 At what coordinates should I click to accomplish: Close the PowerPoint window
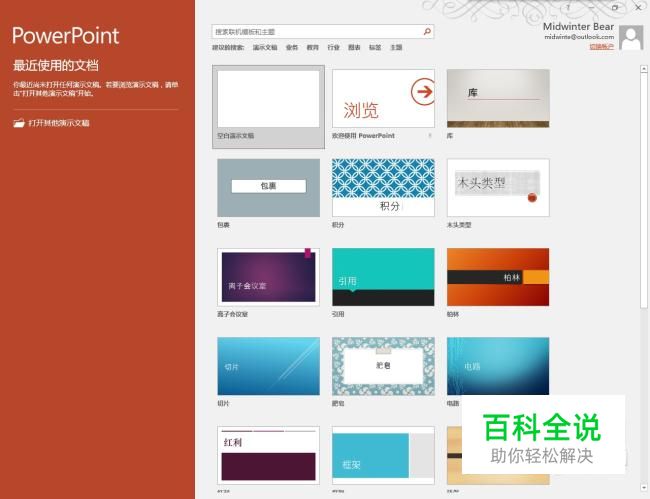point(638,7)
